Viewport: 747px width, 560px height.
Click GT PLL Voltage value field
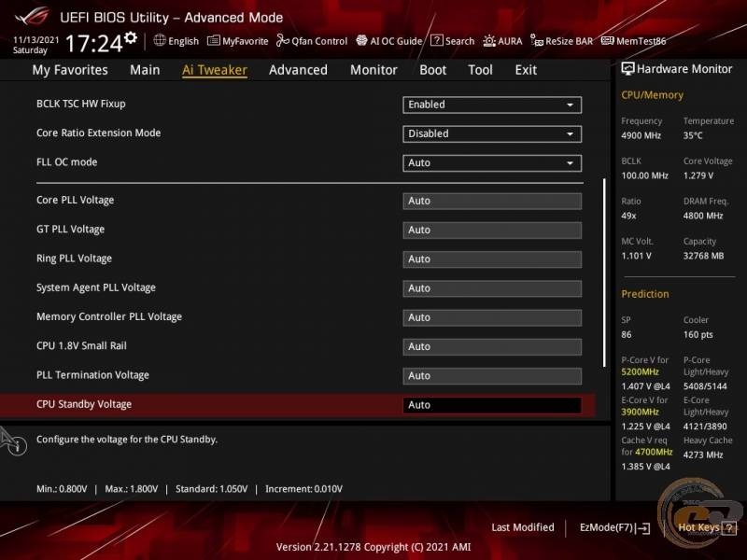pos(492,230)
